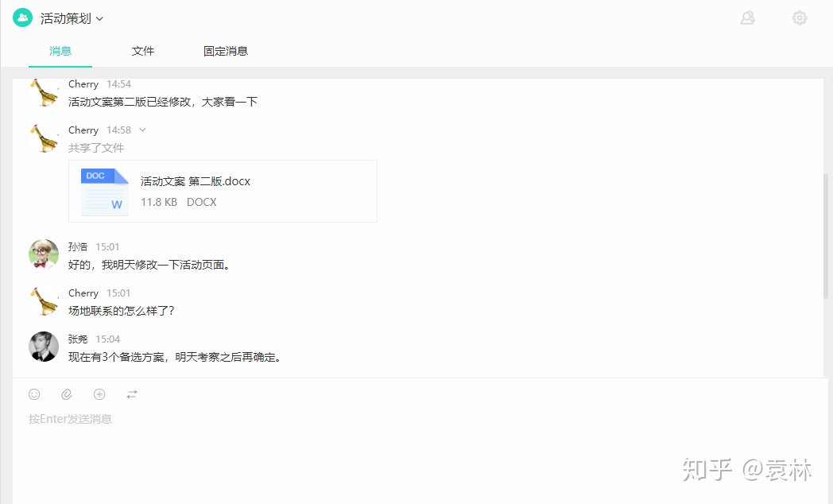Click the green group avatar icon
Viewport: 833px width, 504px height.
click(x=23, y=17)
